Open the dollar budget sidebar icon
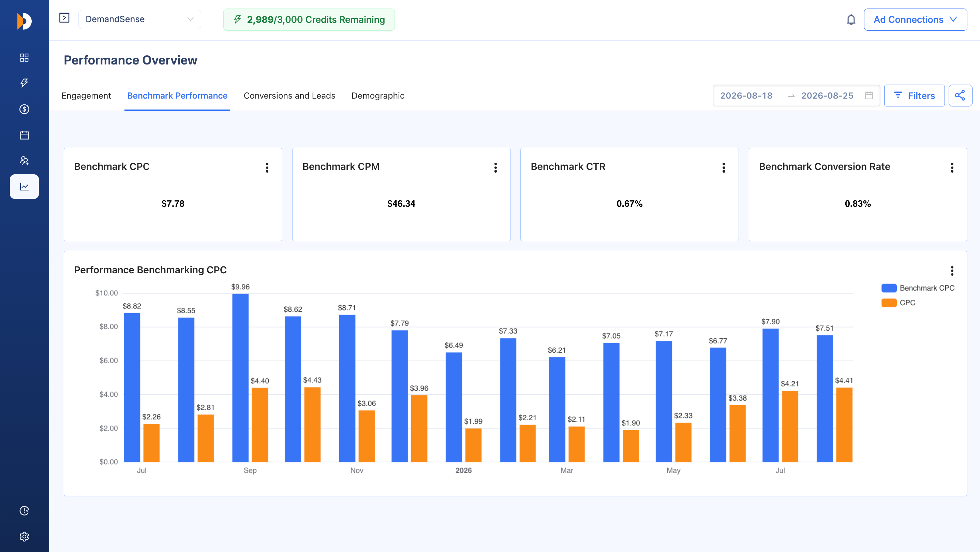The image size is (980, 552). [24, 109]
